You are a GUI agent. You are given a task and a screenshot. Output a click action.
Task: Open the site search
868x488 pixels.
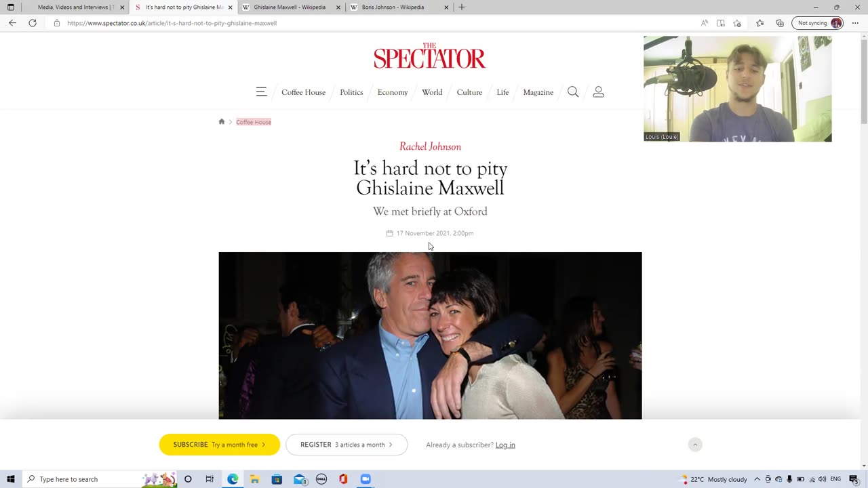coord(573,91)
